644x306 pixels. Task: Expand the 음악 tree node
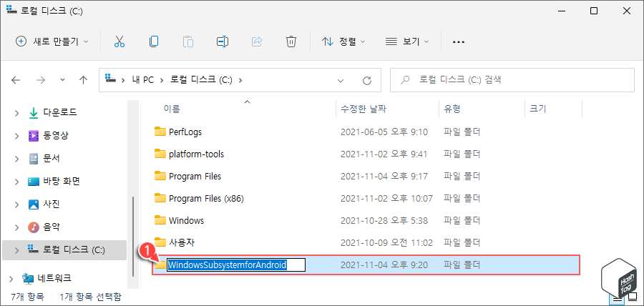[16, 227]
